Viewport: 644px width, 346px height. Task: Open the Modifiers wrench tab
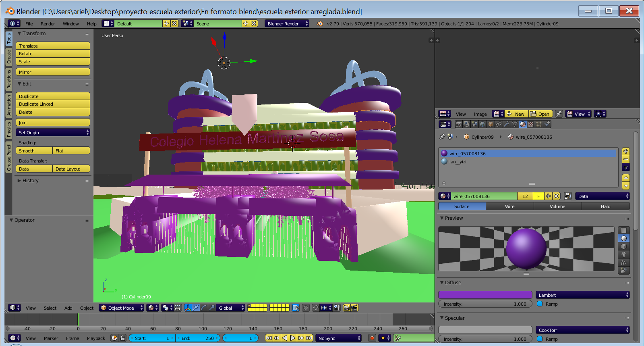click(x=507, y=124)
